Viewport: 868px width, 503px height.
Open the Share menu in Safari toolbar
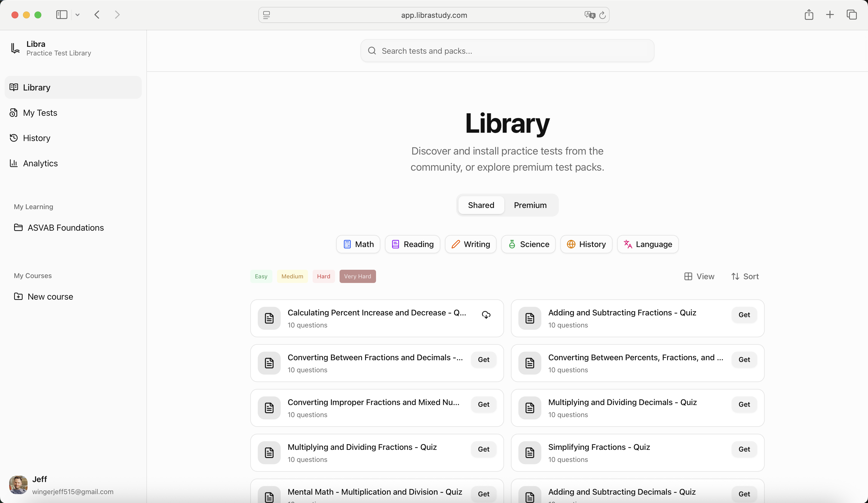click(x=809, y=14)
